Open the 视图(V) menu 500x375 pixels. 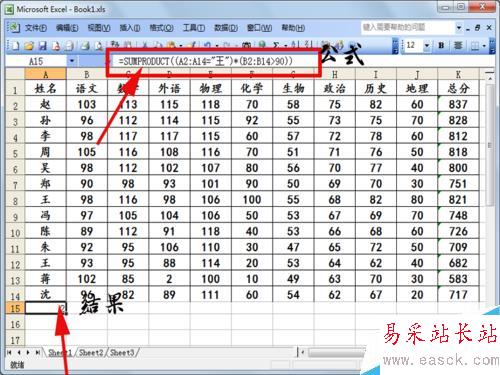tap(99, 28)
